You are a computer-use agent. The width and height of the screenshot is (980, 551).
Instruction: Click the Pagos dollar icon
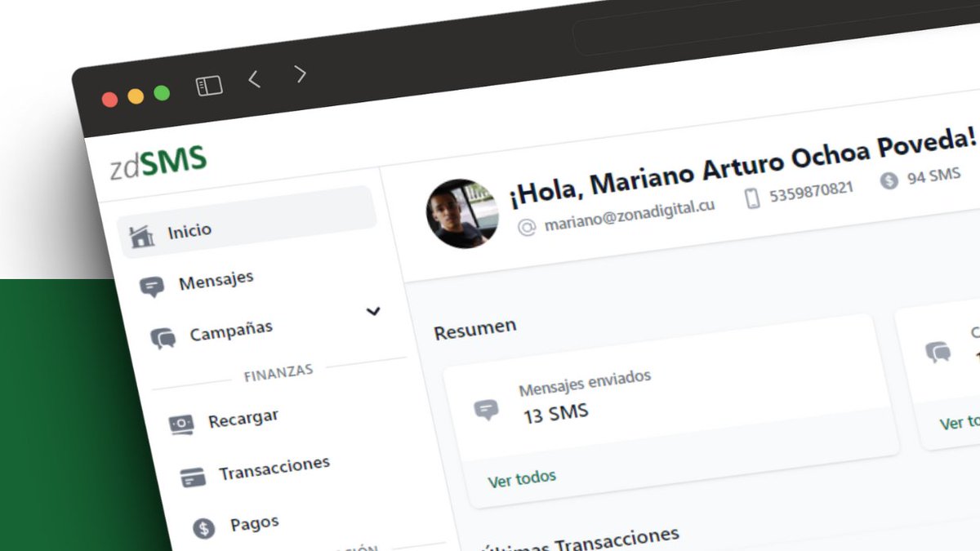204,528
